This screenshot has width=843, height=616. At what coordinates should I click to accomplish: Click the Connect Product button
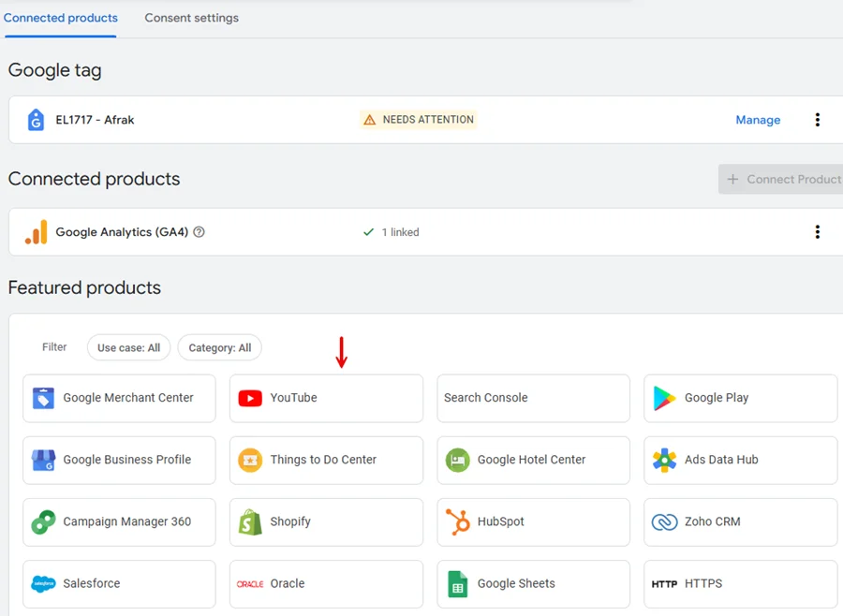(780, 179)
